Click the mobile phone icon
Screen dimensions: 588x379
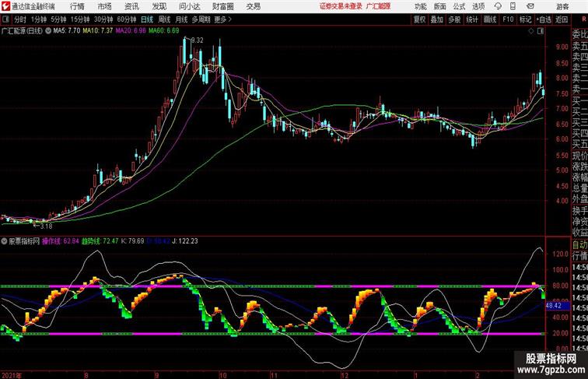point(513,6)
